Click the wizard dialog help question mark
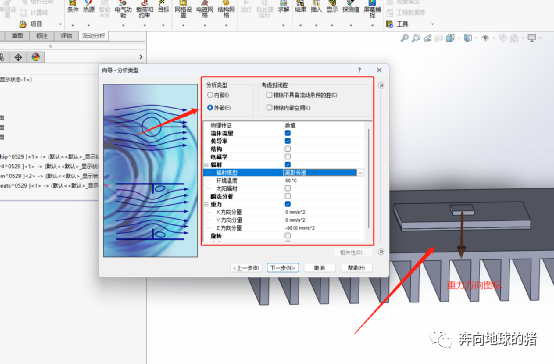This screenshot has height=364, width=554. click(360, 70)
